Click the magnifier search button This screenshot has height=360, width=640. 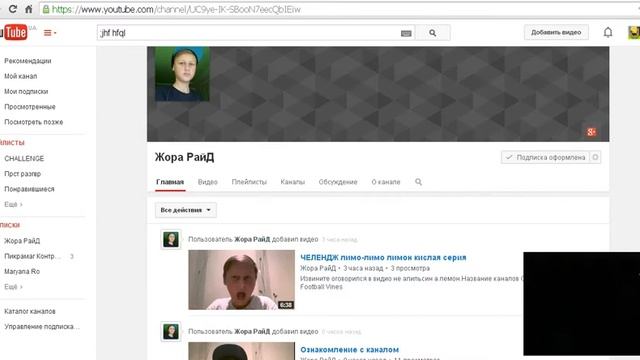pos(433,33)
